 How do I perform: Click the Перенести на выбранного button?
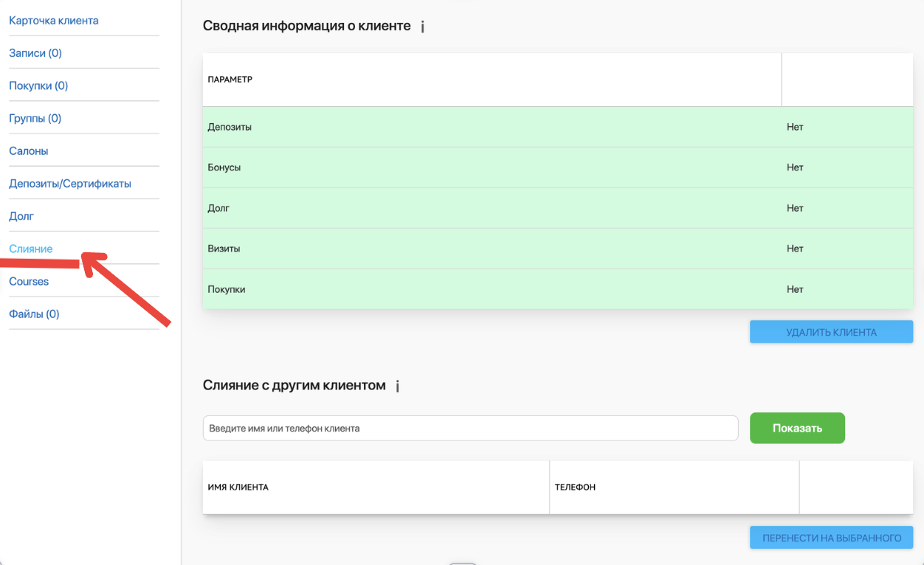[x=831, y=538]
